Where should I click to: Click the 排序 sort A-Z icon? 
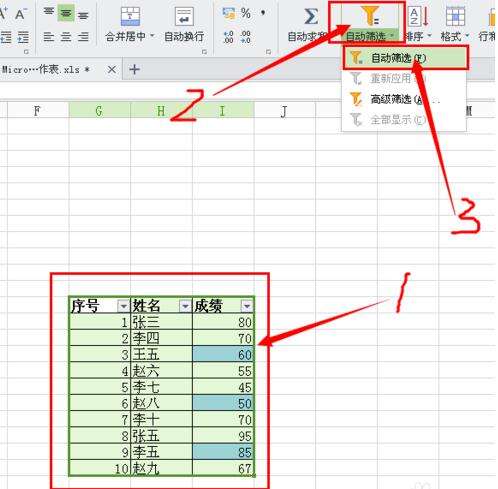pos(419,17)
